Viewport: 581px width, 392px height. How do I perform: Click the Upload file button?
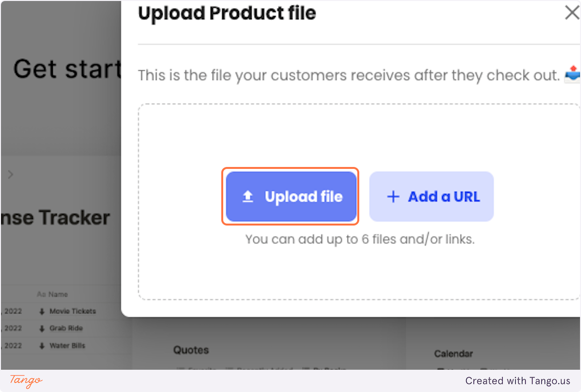[291, 196]
